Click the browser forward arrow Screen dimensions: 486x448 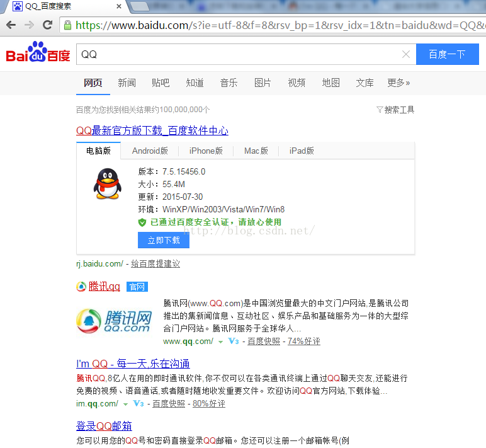tap(29, 25)
